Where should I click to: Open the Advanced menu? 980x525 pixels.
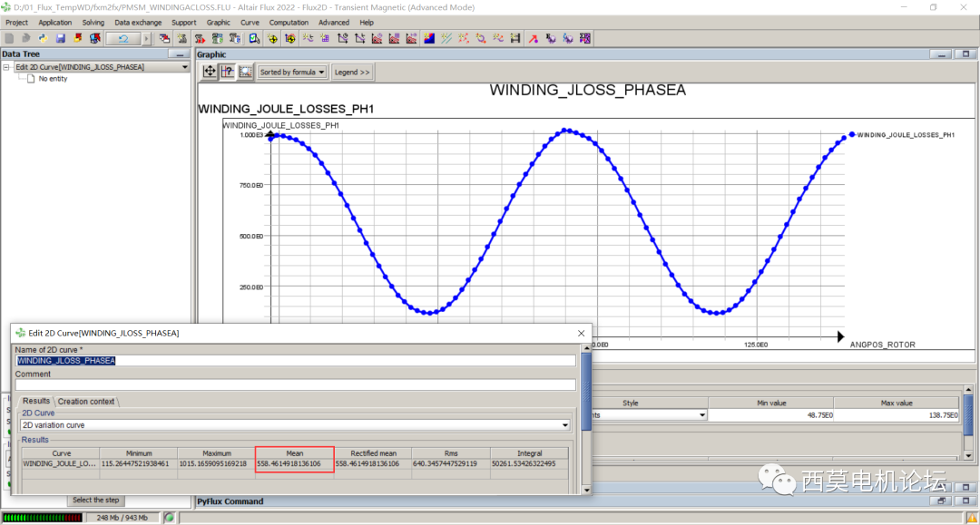(334, 23)
